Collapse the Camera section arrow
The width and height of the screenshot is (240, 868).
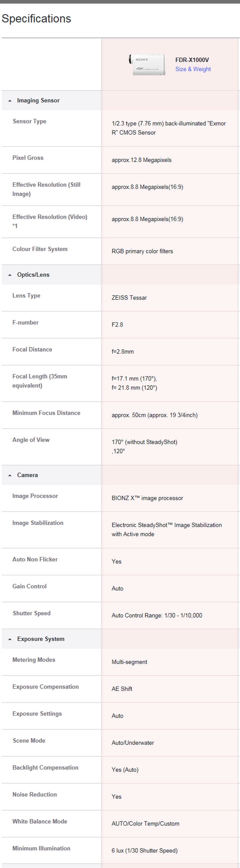pos(10,475)
